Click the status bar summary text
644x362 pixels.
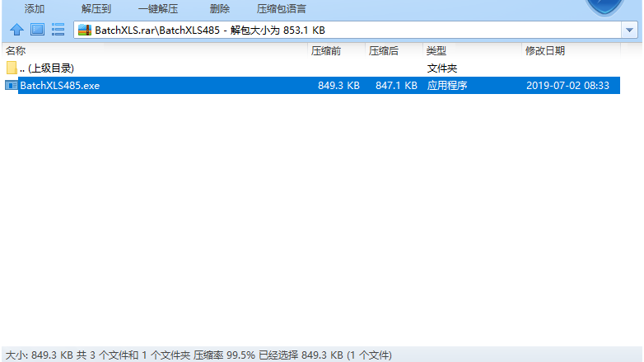click(198, 355)
